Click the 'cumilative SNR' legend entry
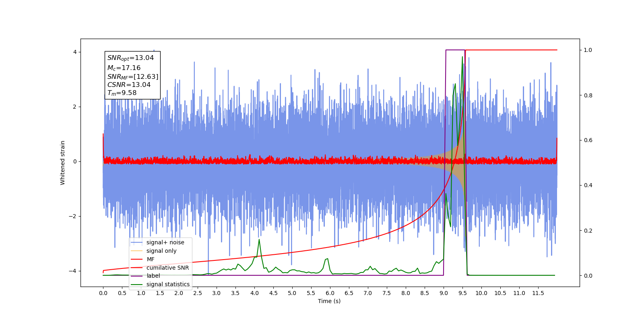This screenshot has height=322, width=644. coord(161,268)
